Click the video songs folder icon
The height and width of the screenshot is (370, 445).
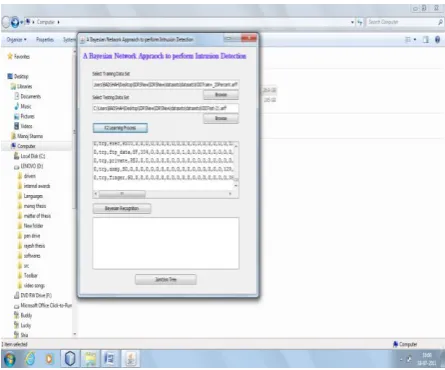click(x=20, y=286)
